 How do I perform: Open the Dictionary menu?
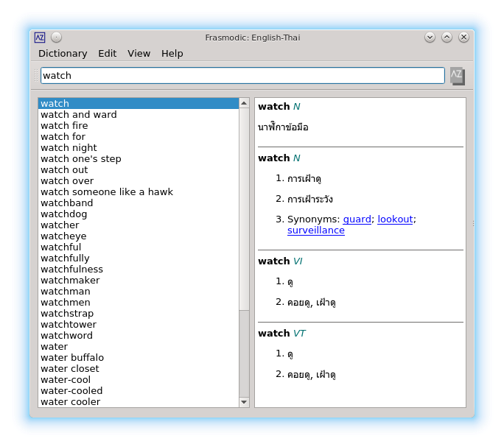[x=63, y=54]
